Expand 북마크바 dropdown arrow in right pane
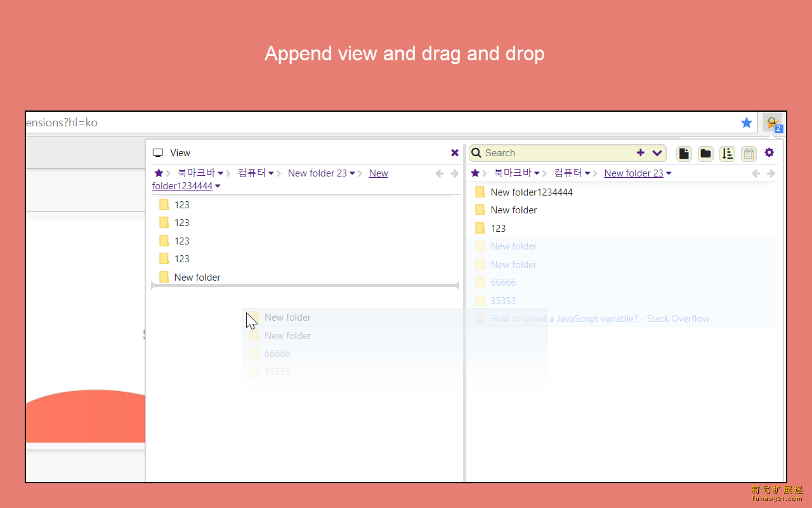Screen dimensions: 812x508 pos(537,173)
